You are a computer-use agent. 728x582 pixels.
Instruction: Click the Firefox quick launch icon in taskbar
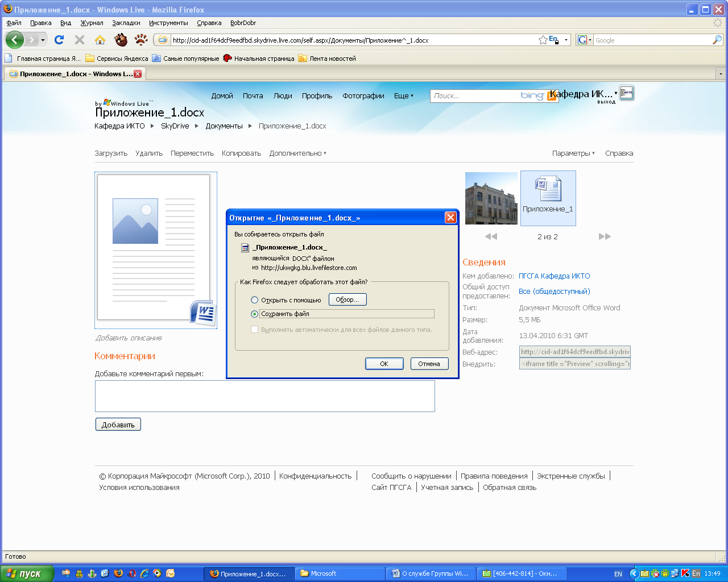coord(118,573)
